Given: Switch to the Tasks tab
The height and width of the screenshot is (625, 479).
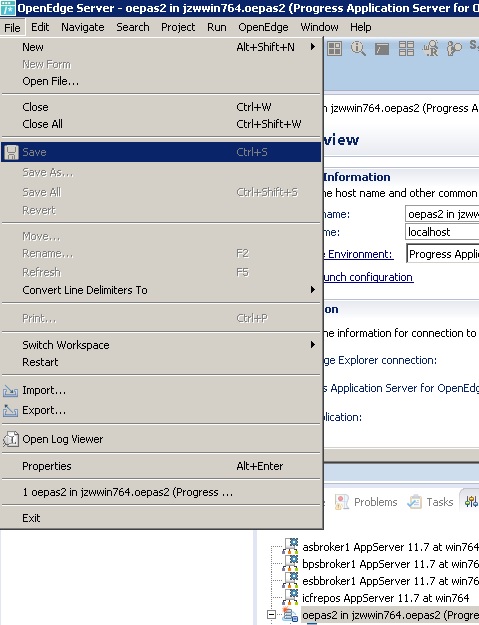Looking at the screenshot, I should point(430,502).
